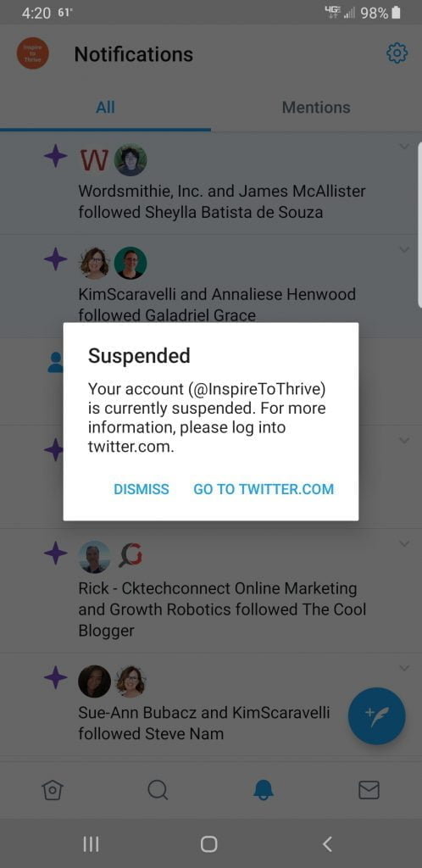
Task: Open the Search magnifier icon
Action: [158, 790]
